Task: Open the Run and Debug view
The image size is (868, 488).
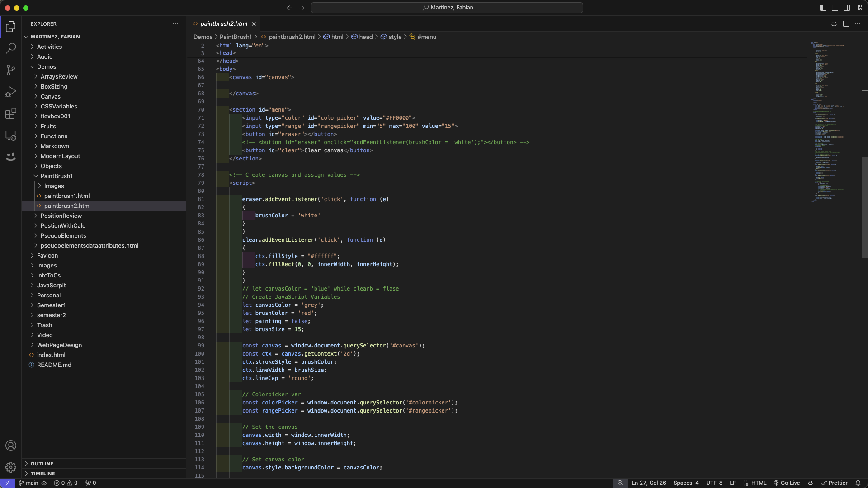Action: 11,92
